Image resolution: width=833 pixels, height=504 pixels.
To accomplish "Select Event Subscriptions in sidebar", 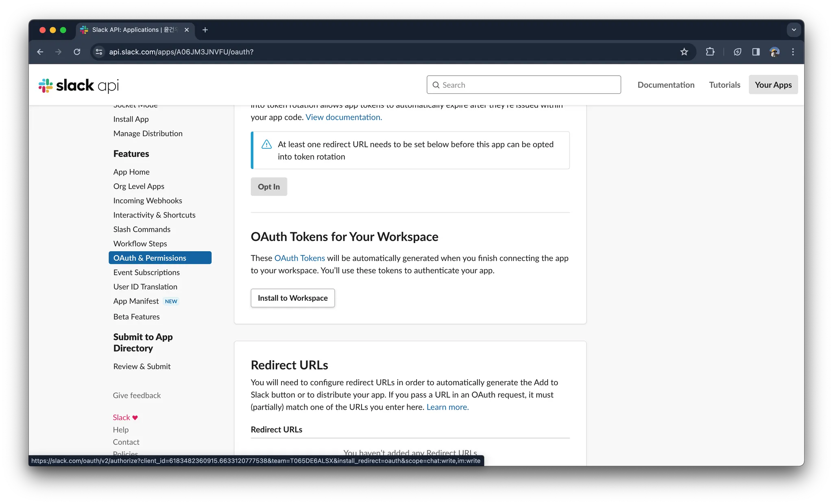I will (146, 272).
